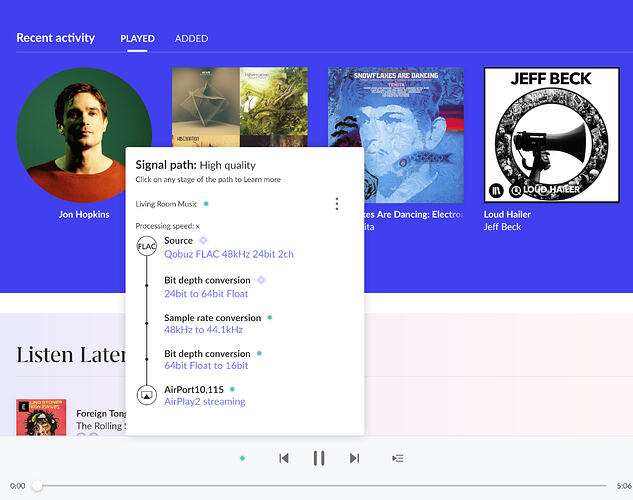
Task: Click purple star beside first Bit depth conversion
Action: click(261, 280)
